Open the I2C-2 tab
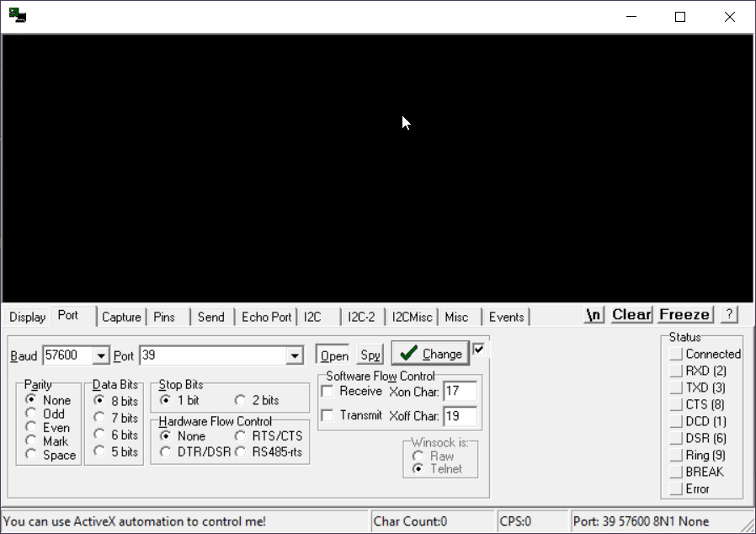This screenshot has height=534, width=756. click(361, 317)
